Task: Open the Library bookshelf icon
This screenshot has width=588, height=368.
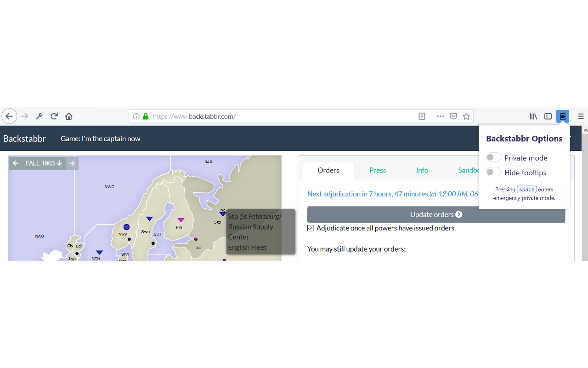Action: coord(533,116)
